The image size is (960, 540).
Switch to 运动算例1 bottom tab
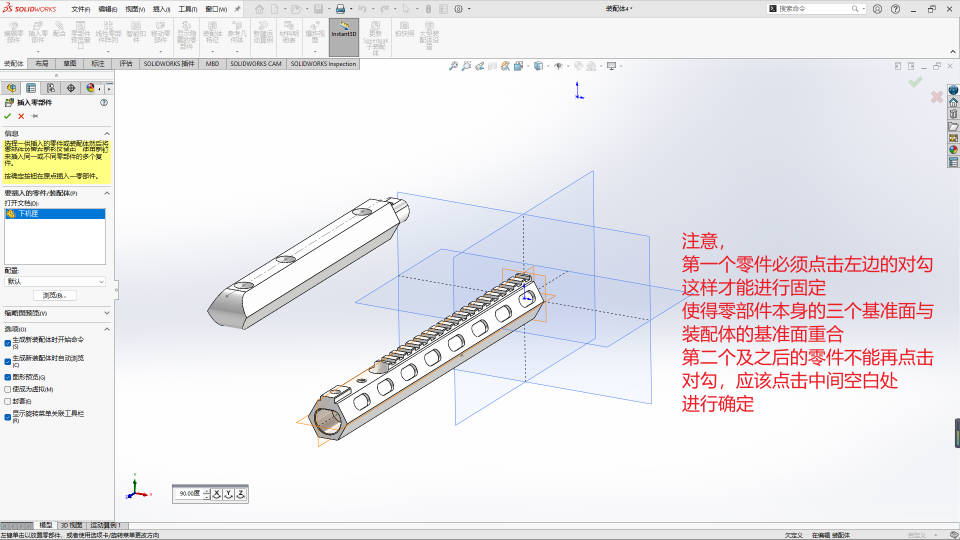(105, 525)
